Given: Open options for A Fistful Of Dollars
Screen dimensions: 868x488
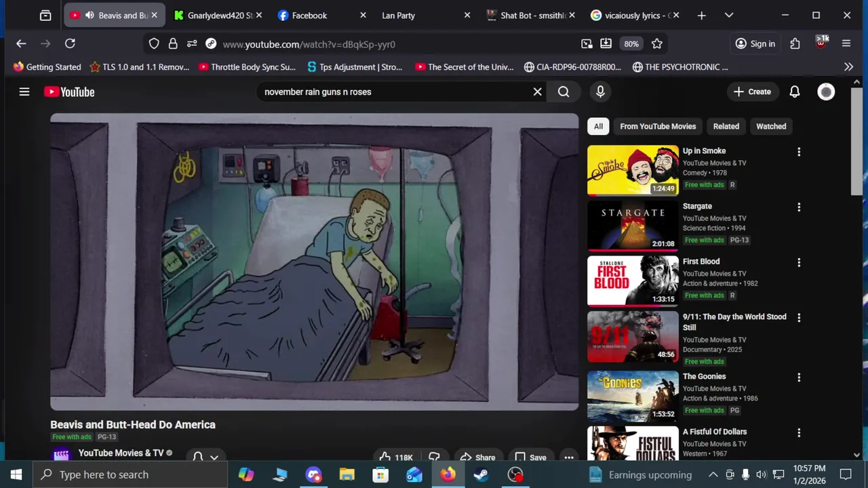Looking at the screenshot, I should point(799,432).
